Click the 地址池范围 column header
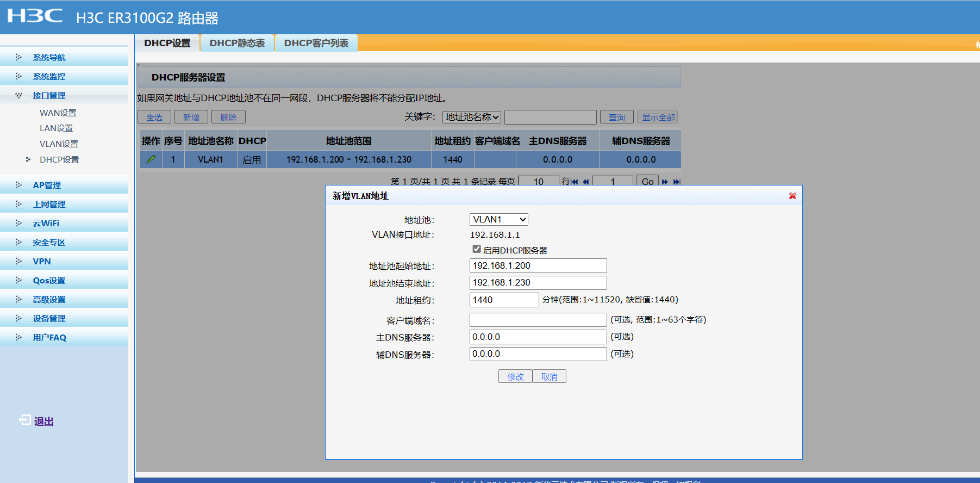Screen dimensions: 980x483 pos(349,141)
